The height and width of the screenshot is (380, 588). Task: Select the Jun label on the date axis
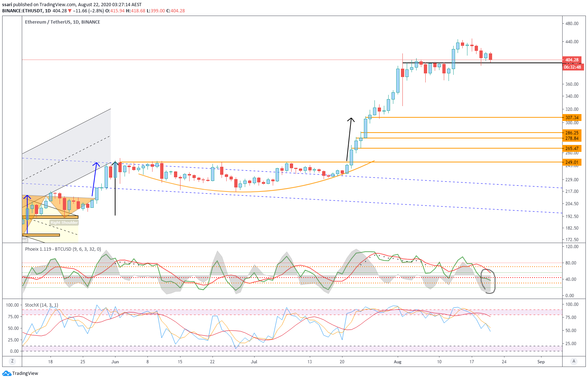[x=115, y=361]
